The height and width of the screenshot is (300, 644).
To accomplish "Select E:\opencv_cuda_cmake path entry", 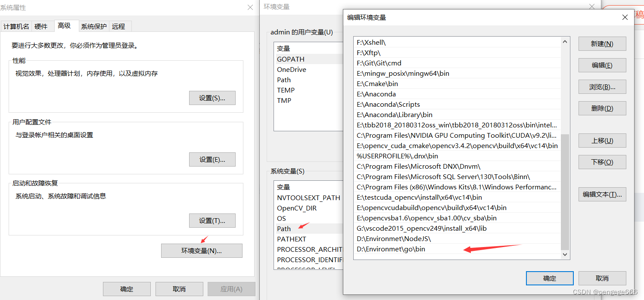I will tap(457, 145).
